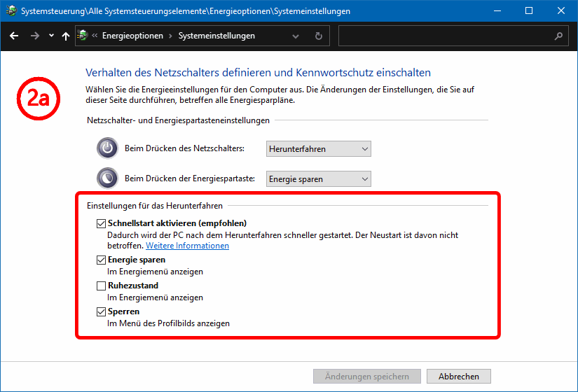The image size is (578, 392).
Task: Open the Weitere Informationen link
Action: pyautogui.click(x=187, y=246)
